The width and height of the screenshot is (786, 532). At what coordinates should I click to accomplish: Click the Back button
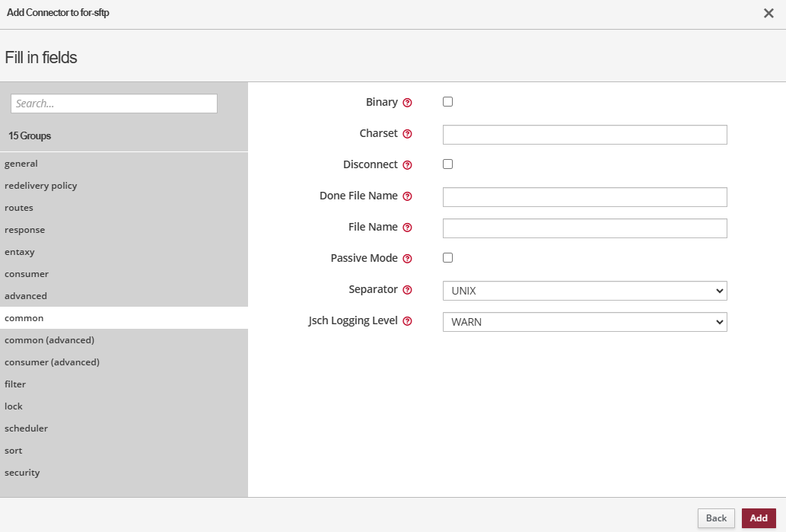click(716, 518)
